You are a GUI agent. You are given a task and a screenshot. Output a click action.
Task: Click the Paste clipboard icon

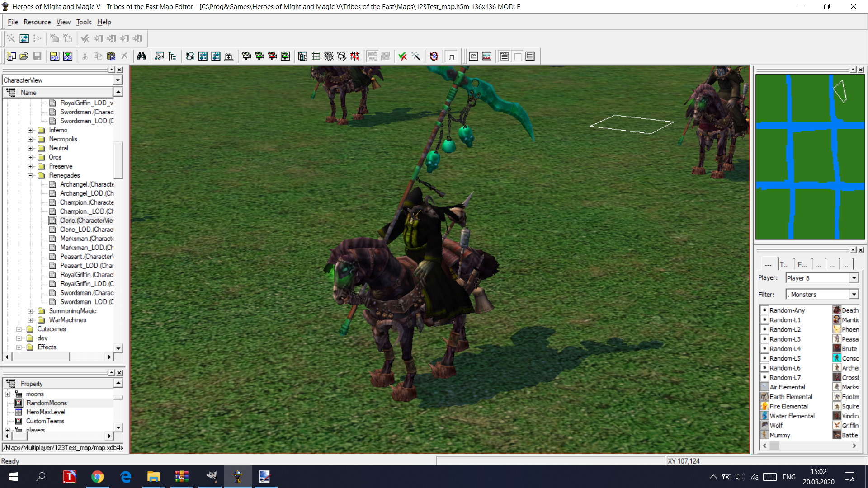[111, 56]
